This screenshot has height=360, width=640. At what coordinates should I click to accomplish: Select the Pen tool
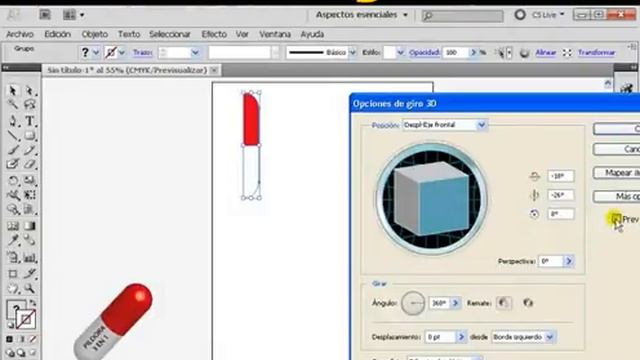13,121
